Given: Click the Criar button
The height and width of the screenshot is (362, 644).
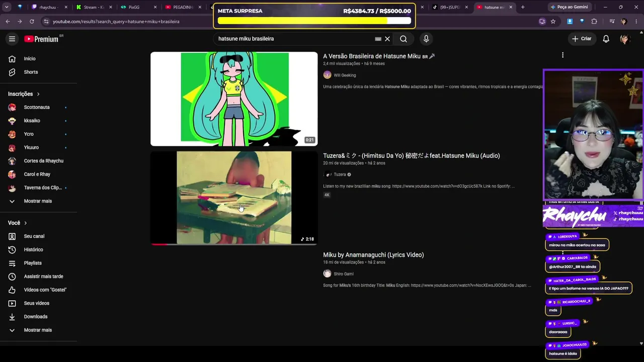Looking at the screenshot, I should point(582,39).
